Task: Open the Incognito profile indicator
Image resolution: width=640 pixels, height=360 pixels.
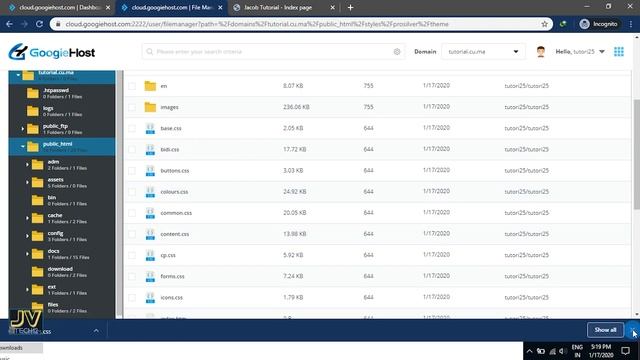Action: (598, 24)
